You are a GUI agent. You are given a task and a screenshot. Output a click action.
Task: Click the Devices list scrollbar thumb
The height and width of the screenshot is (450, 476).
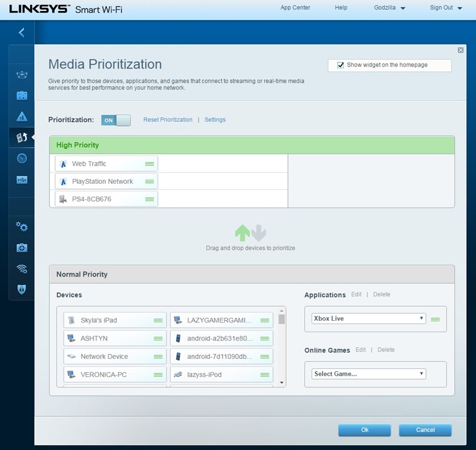tap(282, 320)
